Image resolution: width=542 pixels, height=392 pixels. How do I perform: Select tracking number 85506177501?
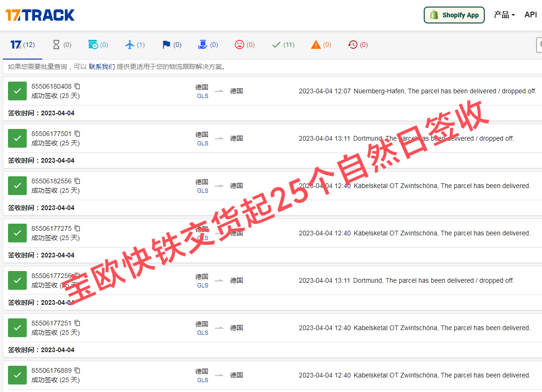click(52, 134)
